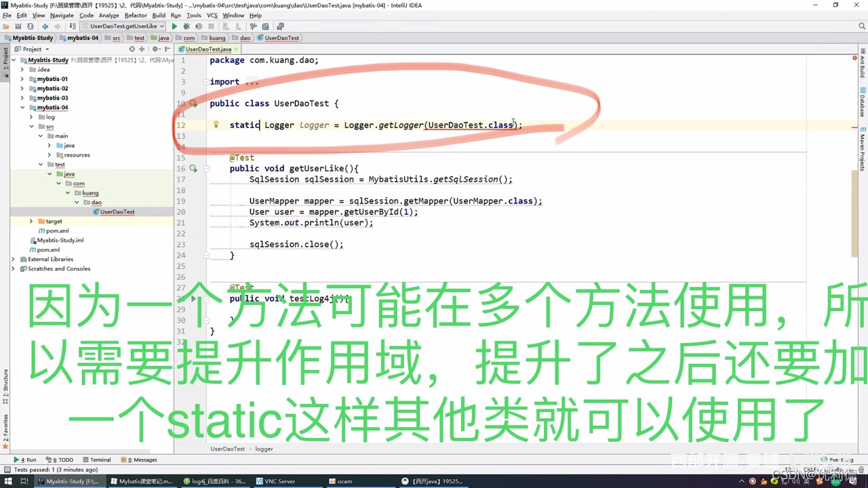The height and width of the screenshot is (488, 868).
Task: Click the UserDaoTest breadcrumb in the navigation bar
Action: click(279, 38)
